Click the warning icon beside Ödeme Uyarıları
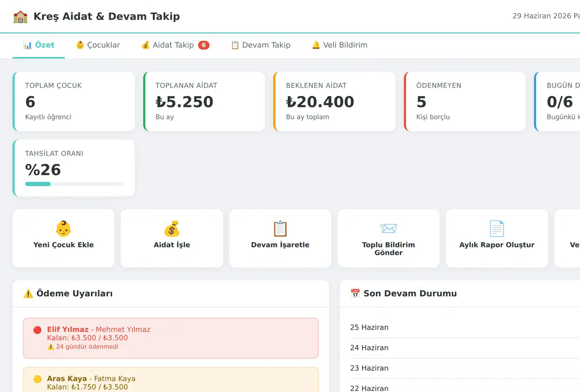 (28, 293)
